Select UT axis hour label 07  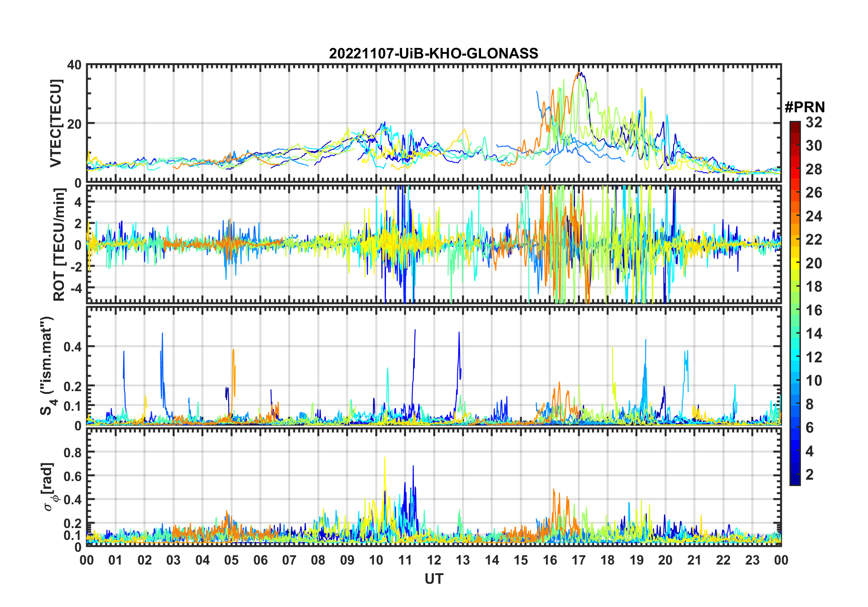coord(289,560)
